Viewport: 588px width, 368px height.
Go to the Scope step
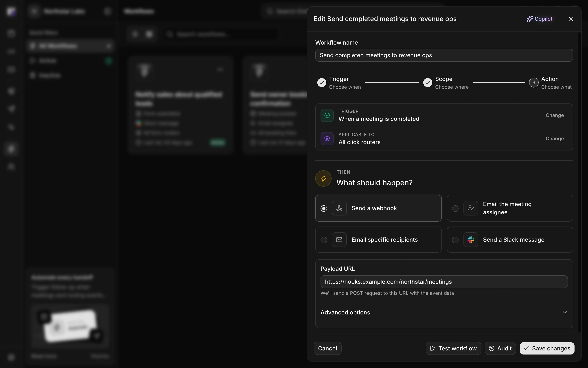446,83
